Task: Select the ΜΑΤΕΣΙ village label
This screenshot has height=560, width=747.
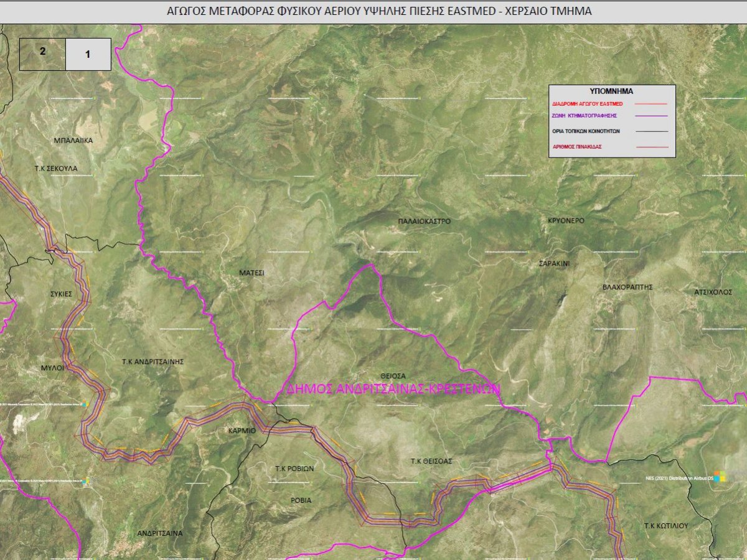Action: (251, 273)
